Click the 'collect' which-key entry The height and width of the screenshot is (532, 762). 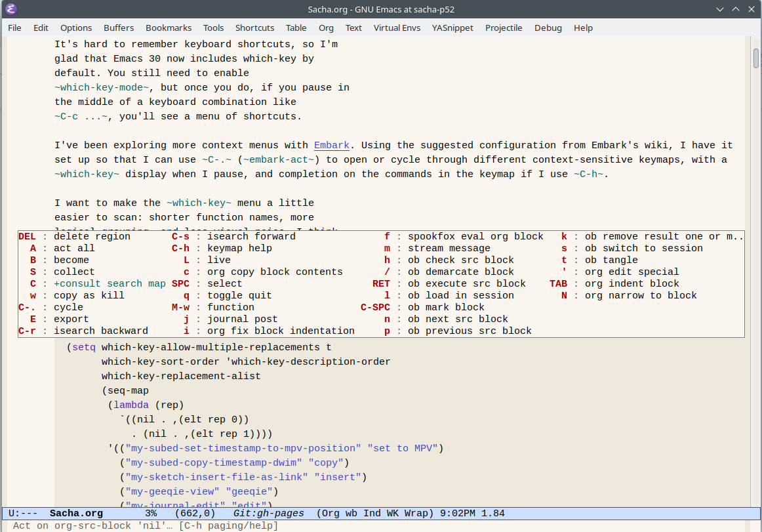click(74, 272)
